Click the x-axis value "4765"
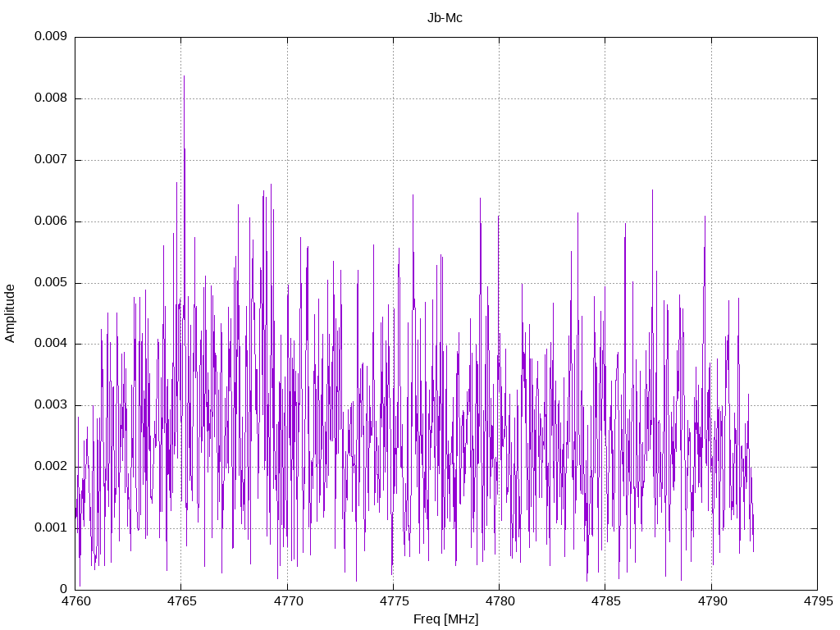Viewport: 840px width, 630px height. 182,601
